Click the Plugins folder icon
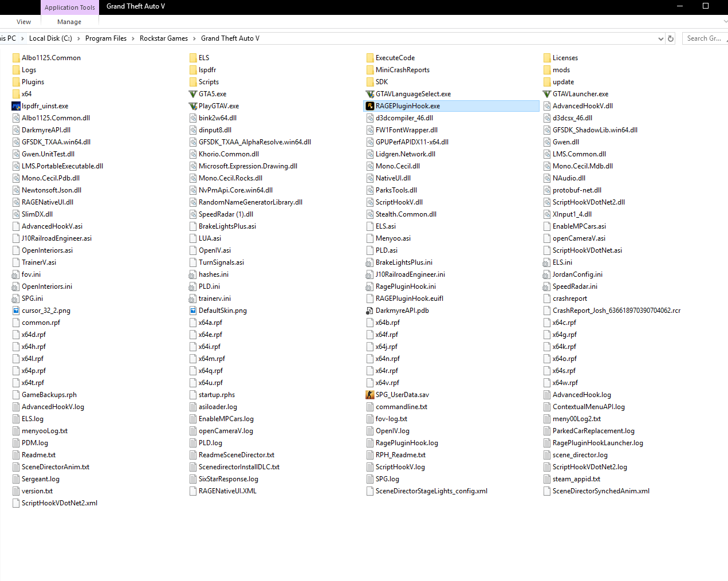728x581 pixels. tap(16, 82)
